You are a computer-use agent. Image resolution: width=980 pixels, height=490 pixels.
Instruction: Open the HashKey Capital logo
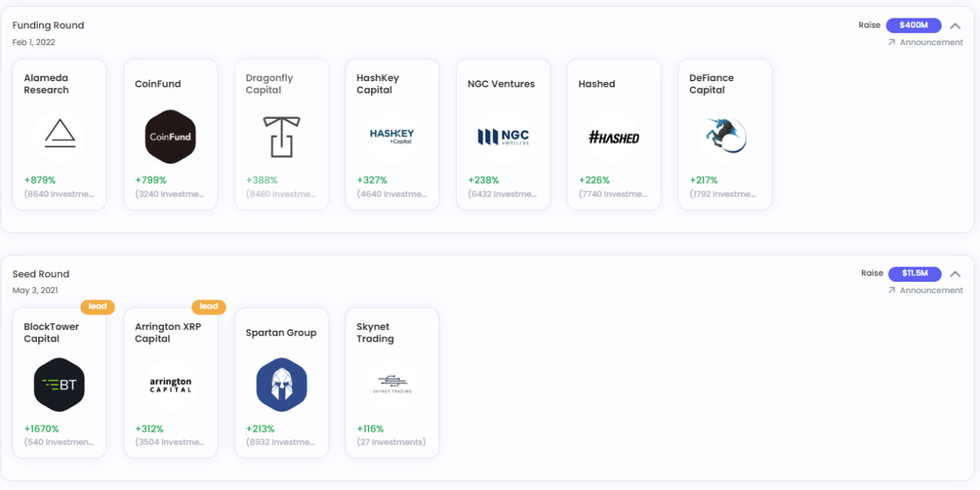point(392,137)
